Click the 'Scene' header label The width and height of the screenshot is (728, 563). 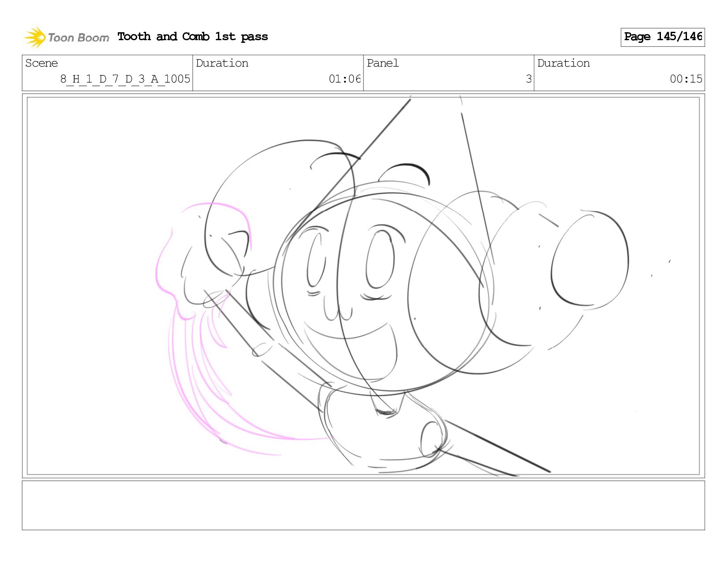pos(41,63)
